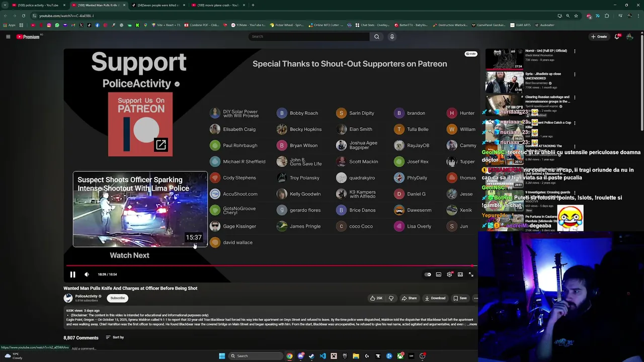The height and width of the screenshot is (362, 644).
Task: Open options for 'Nomir - Urd (Full EP)' video
Action: pos(575,51)
